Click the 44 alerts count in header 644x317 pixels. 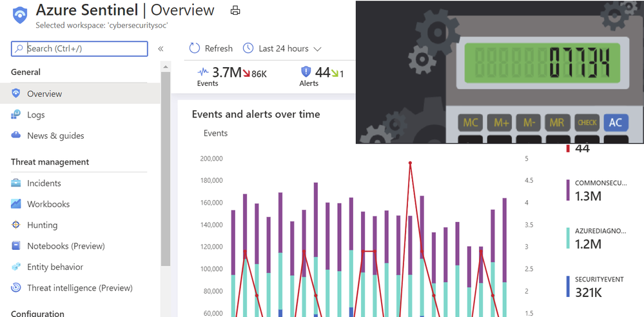(322, 73)
